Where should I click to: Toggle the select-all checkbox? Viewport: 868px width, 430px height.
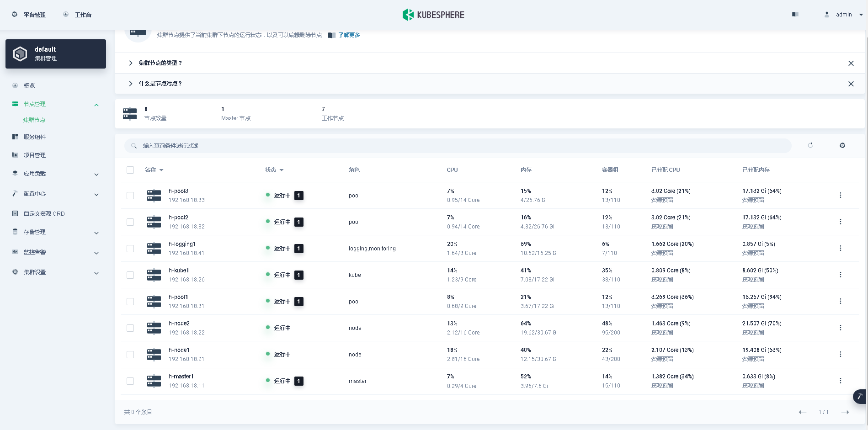pos(130,170)
